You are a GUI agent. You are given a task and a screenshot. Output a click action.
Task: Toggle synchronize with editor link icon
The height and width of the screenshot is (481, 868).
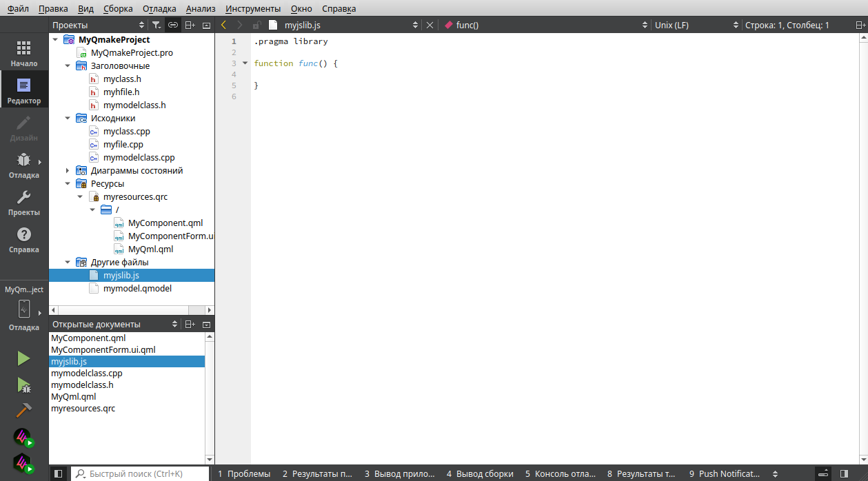[173, 25]
